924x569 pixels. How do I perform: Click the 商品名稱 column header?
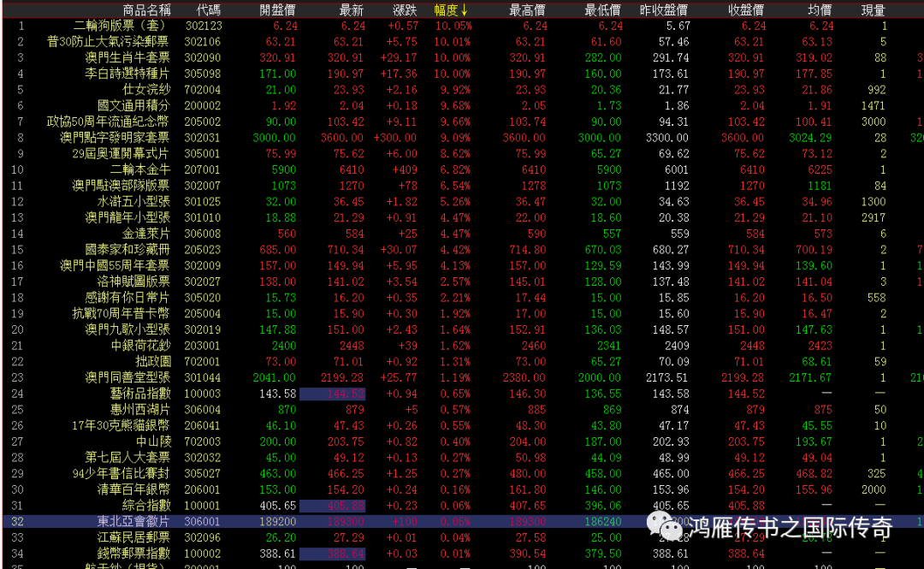pyautogui.click(x=147, y=10)
